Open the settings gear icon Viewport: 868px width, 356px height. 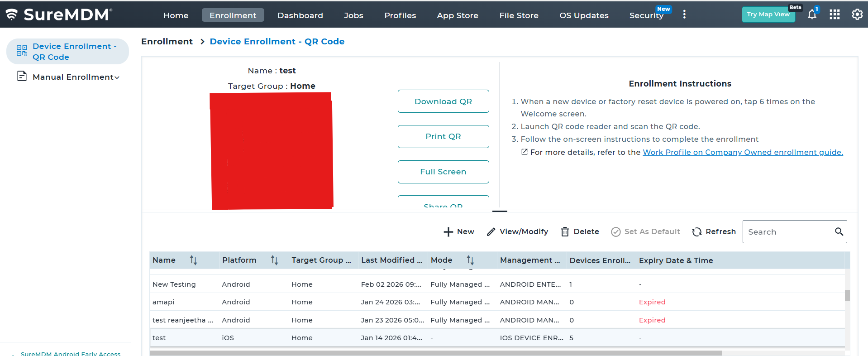(857, 14)
